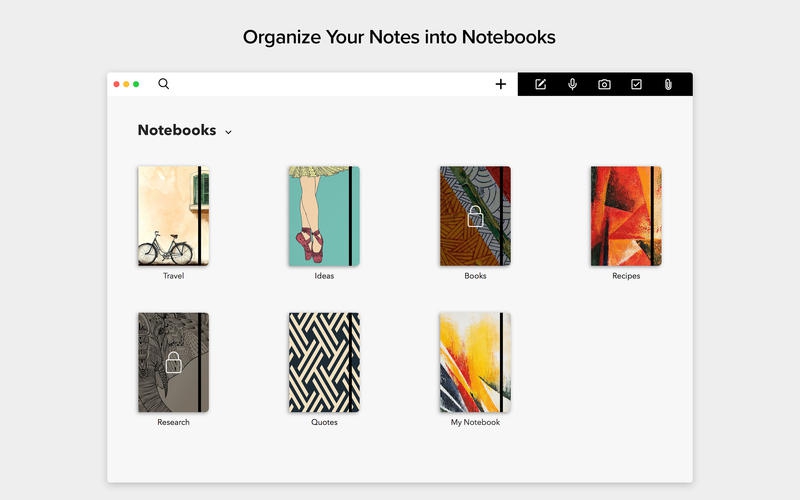
Task: Attach a file using the paperclip icon
Action: pyautogui.click(x=668, y=84)
